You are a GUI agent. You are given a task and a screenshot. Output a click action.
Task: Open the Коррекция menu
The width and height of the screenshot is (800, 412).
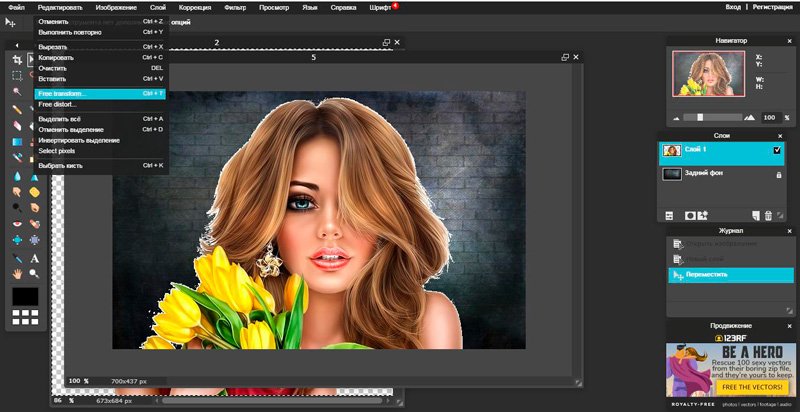(x=195, y=6)
